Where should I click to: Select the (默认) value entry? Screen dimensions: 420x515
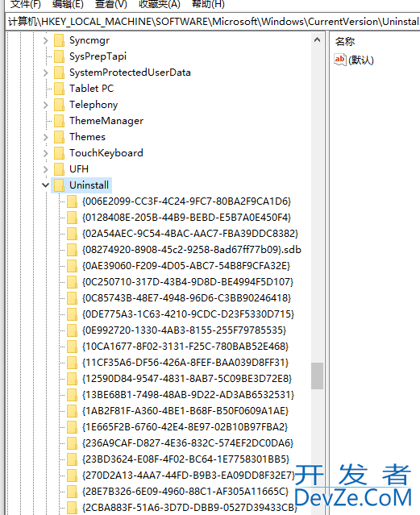[x=361, y=60]
